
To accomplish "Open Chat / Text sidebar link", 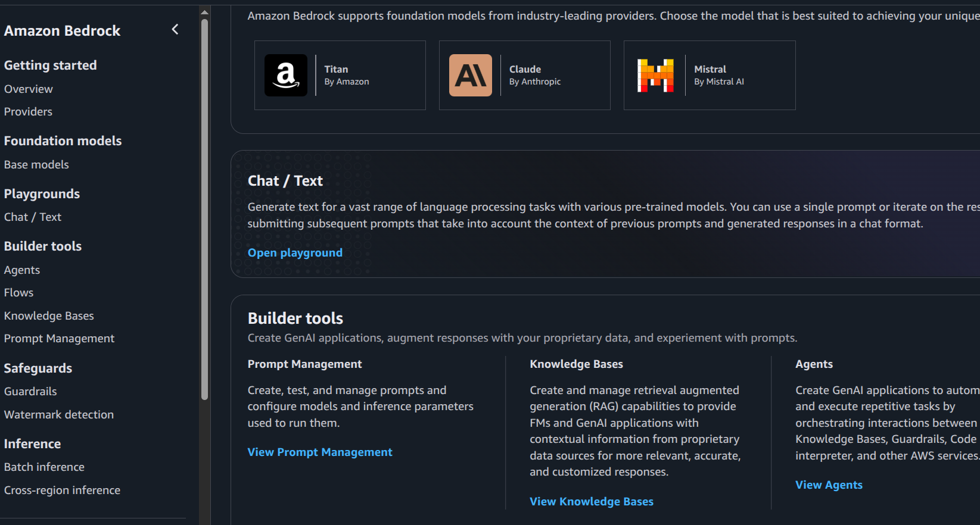I will pos(33,217).
